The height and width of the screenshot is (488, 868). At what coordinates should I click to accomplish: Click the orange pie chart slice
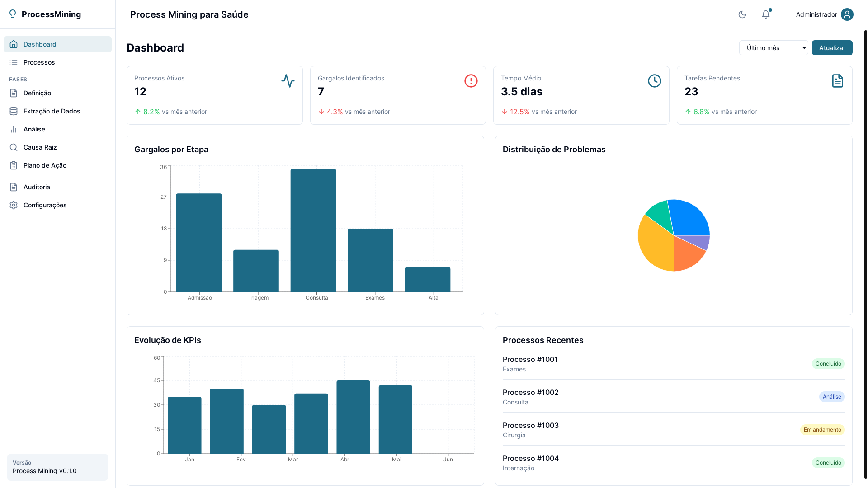(686, 255)
